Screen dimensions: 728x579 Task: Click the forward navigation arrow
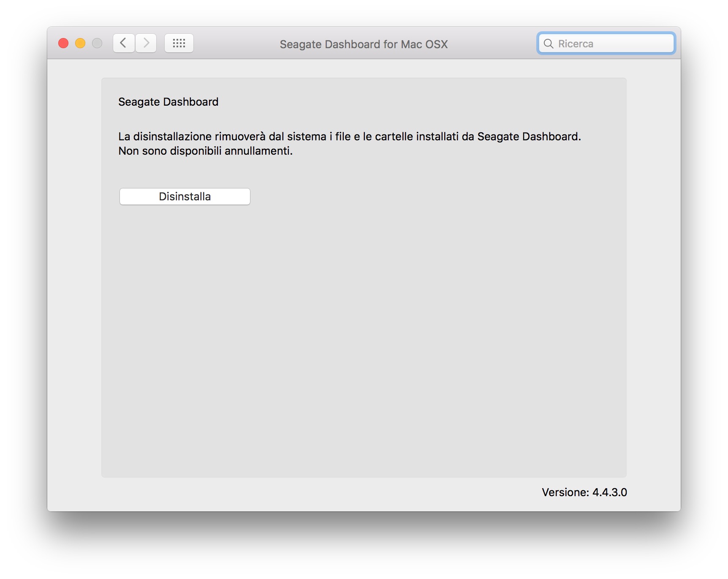click(146, 43)
